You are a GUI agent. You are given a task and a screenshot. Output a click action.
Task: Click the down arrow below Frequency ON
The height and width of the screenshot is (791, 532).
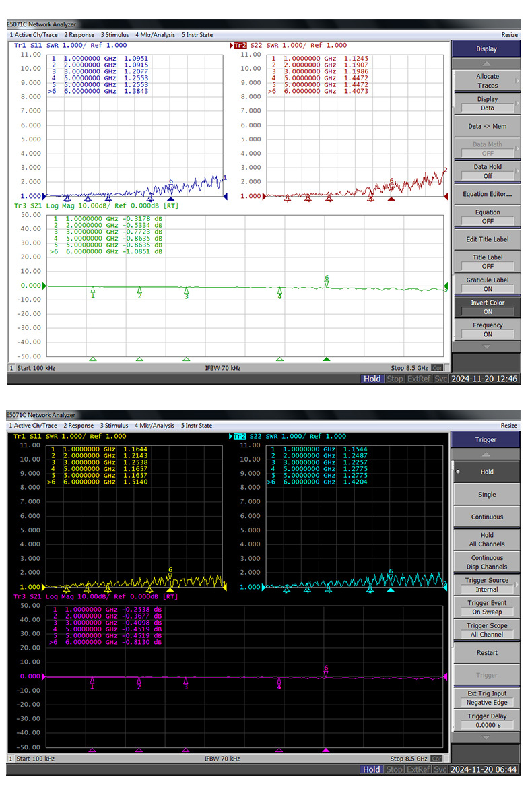(x=486, y=347)
